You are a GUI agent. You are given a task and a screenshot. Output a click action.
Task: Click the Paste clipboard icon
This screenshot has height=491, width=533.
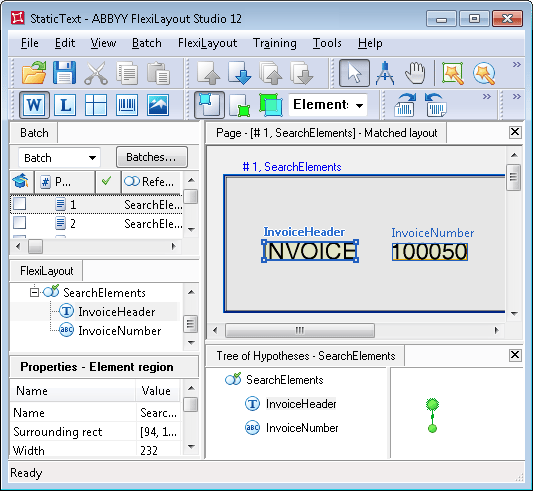[158, 73]
